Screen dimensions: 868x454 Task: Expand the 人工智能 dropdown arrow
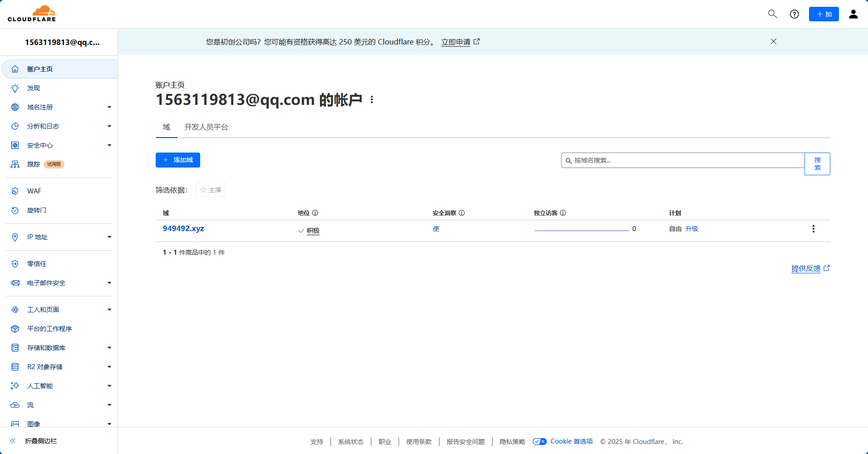(x=109, y=386)
